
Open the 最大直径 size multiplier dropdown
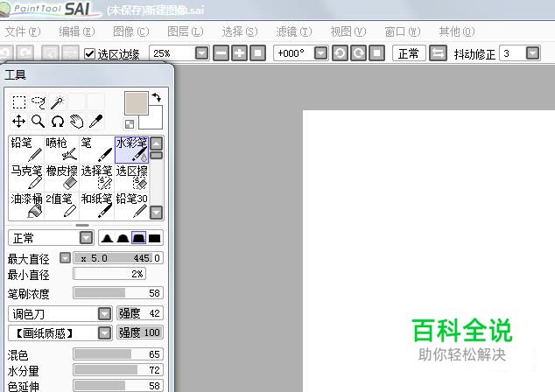65,258
